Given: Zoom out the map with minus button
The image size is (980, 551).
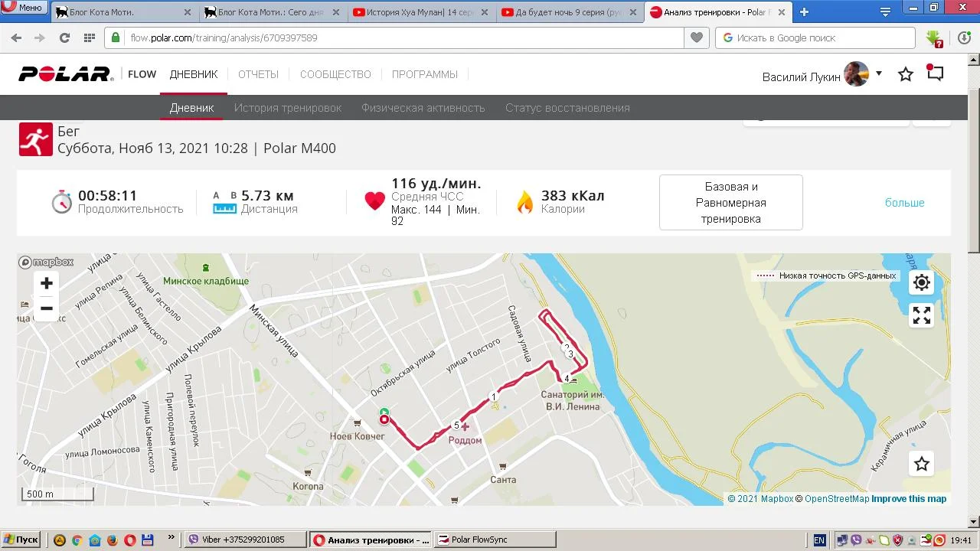Looking at the screenshot, I should click(47, 308).
